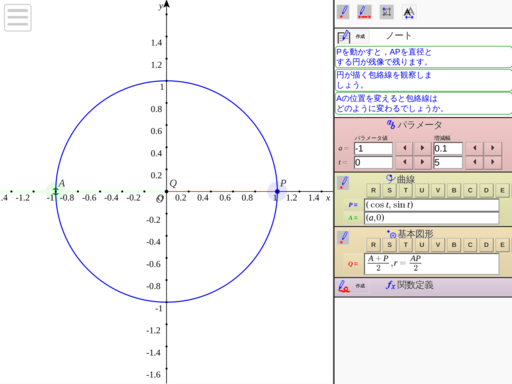This screenshot has width=512, height=384.
Task: Click B button in 基本図形 section
Action: (454, 245)
